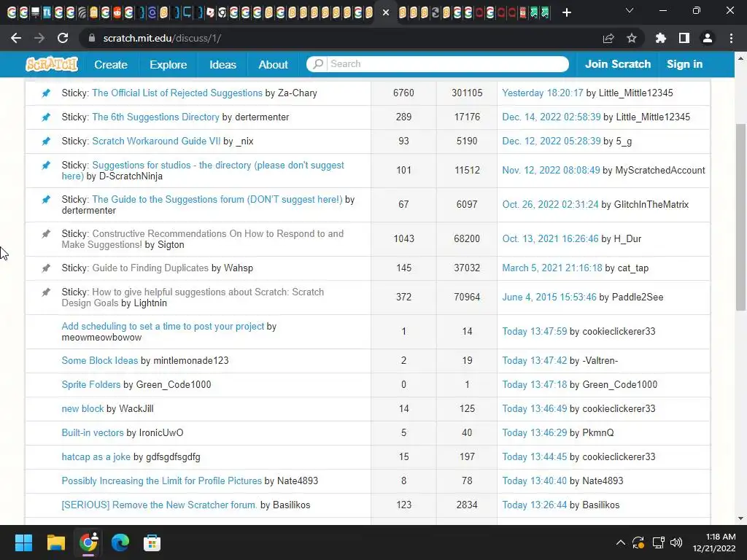Open Some Block Ideas topic

(99, 360)
